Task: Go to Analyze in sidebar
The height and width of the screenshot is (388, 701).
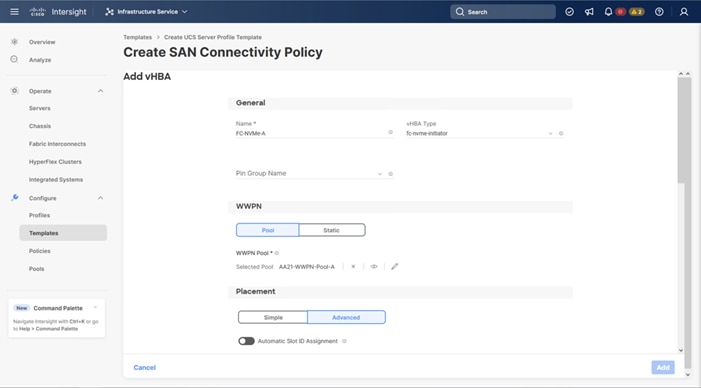Action: click(40, 60)
